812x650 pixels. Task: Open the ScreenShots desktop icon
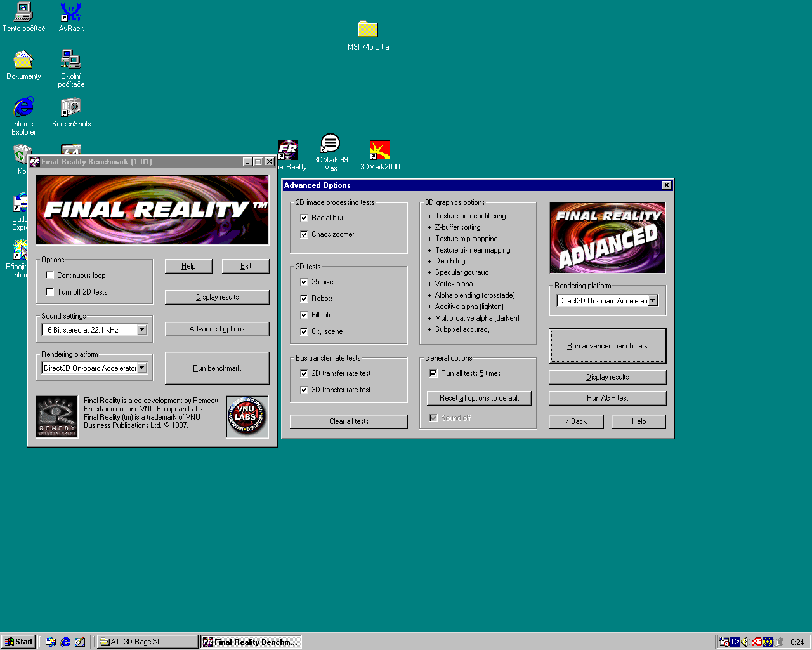[71, 107]
